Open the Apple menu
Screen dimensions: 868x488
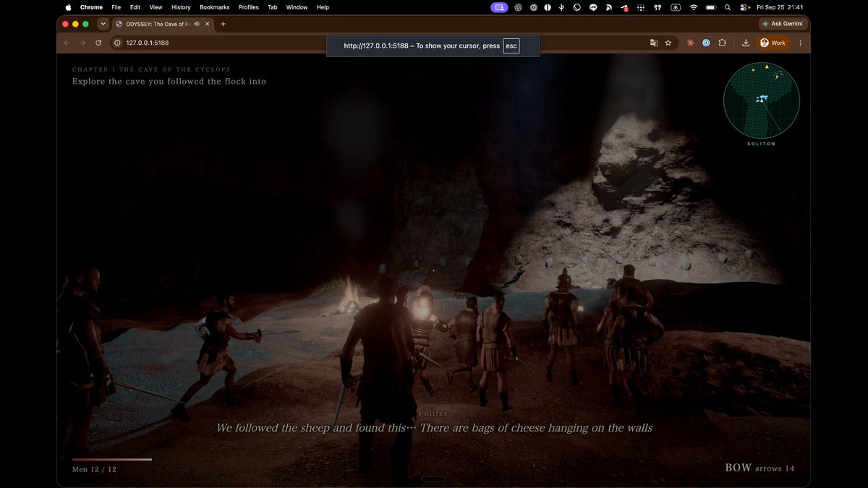point(69,7)
